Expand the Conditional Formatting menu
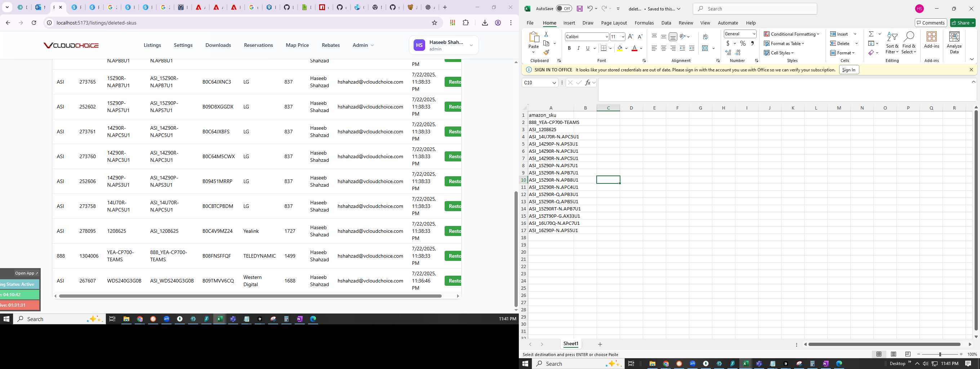The width and height of the screenshot is (980, 369). (x=791, y=34)
